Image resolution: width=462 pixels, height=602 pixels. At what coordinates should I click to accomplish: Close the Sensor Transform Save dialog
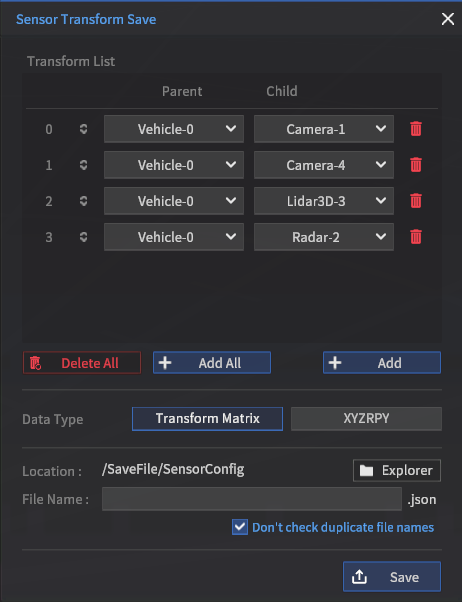(x=447, y=19)
